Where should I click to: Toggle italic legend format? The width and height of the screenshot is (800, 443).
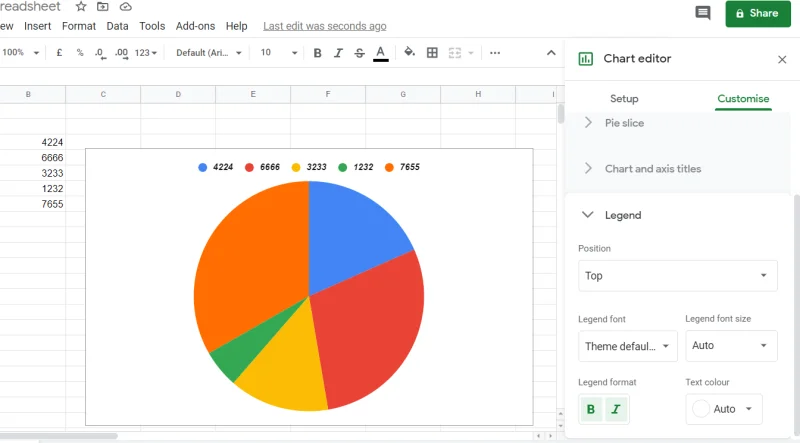tap(616, 409)
